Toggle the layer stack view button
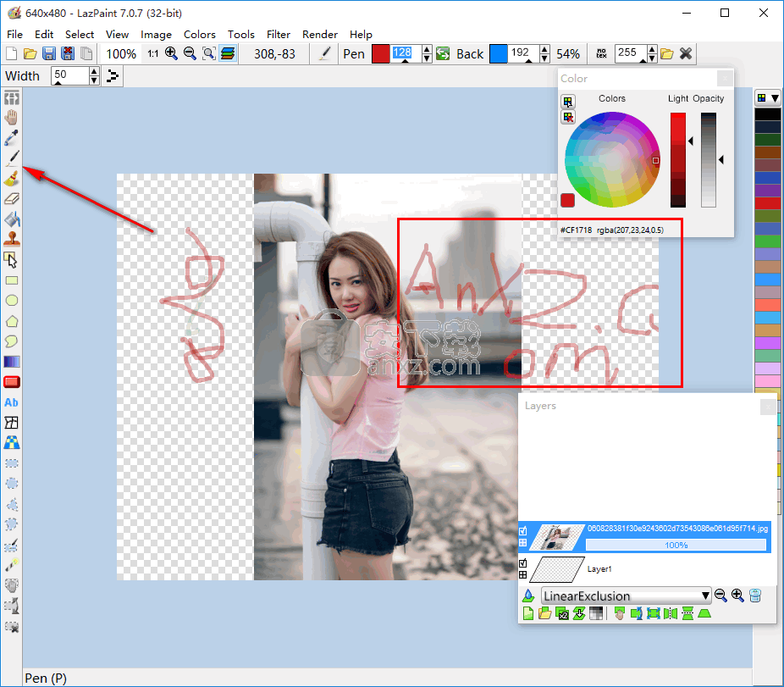 click(228, 53)
